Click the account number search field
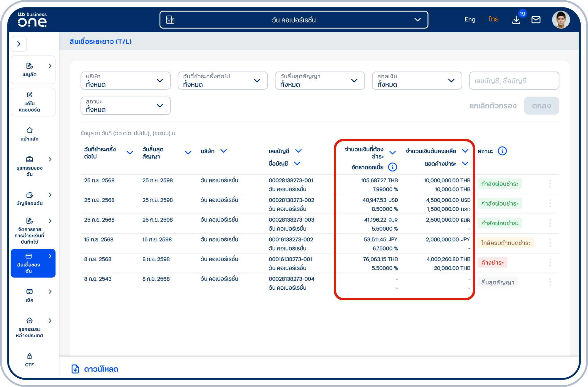This screenshot has height=387, width=588. [x=514, y=81]
